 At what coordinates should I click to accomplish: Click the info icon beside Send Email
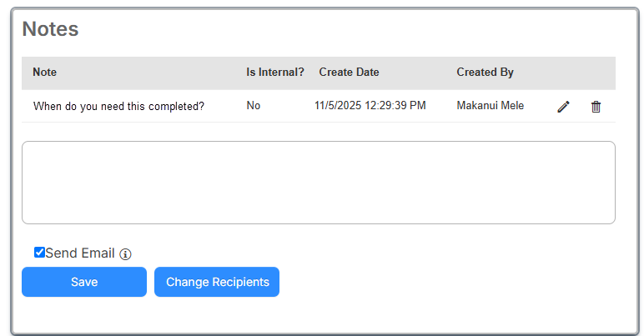pos(126,254)
